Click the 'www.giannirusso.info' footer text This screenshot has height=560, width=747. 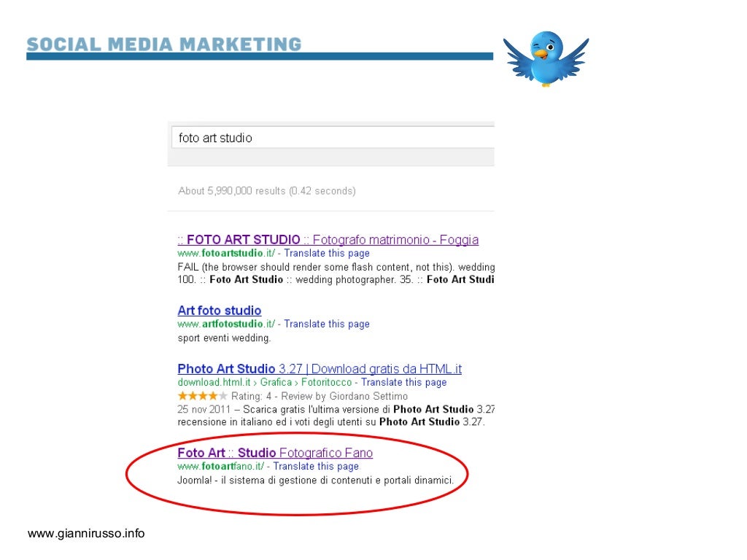pyautogui.click(x=86, y=533)
